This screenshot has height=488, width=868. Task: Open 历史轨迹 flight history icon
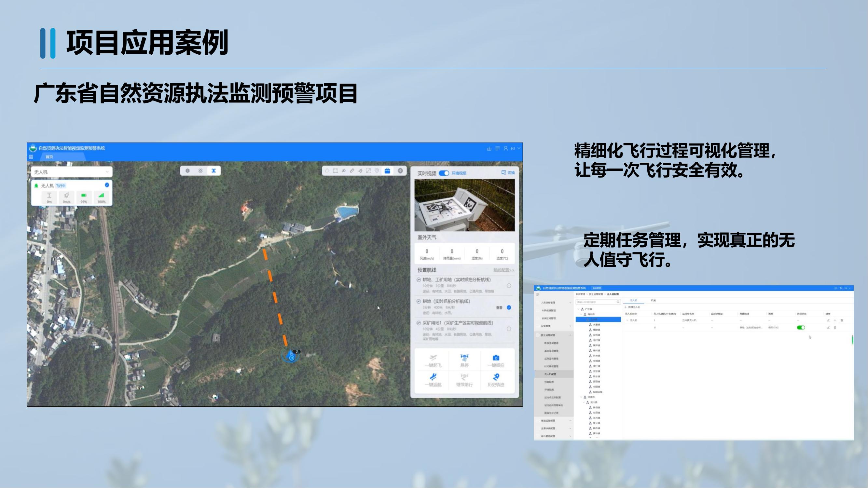click(x=496, y=377)
